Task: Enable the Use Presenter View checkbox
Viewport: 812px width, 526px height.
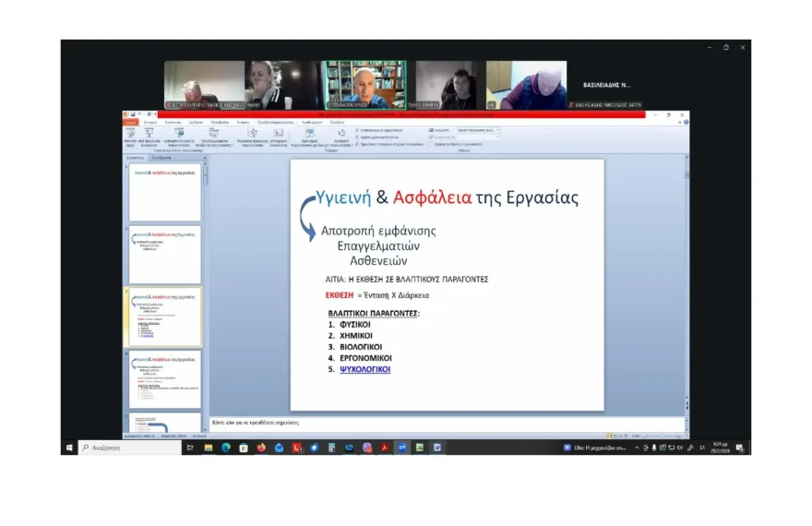Action: pos(431,143)
